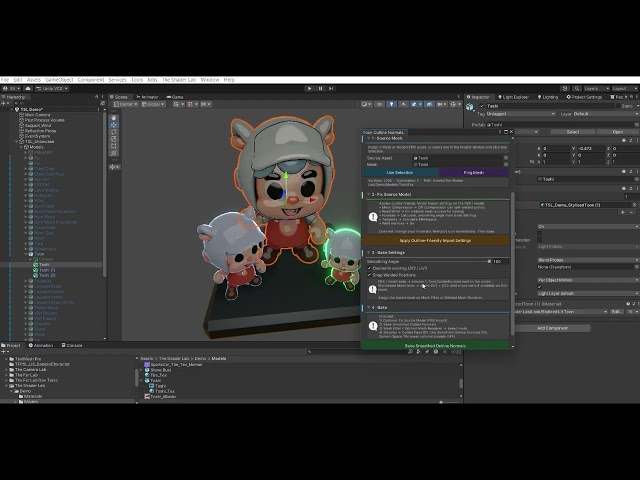Open The Shader Lab menu

(x=179, y=80)
